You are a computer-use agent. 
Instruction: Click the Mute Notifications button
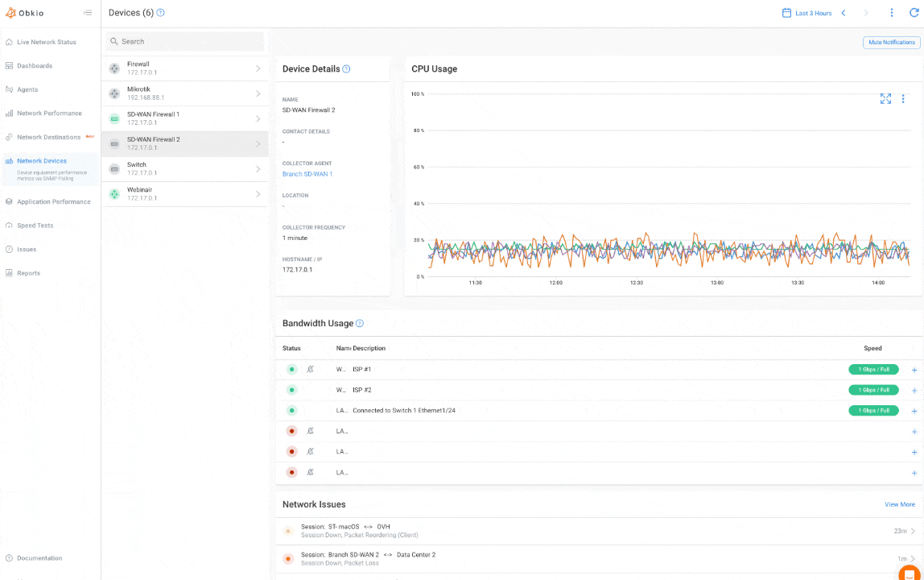(890, 43)
